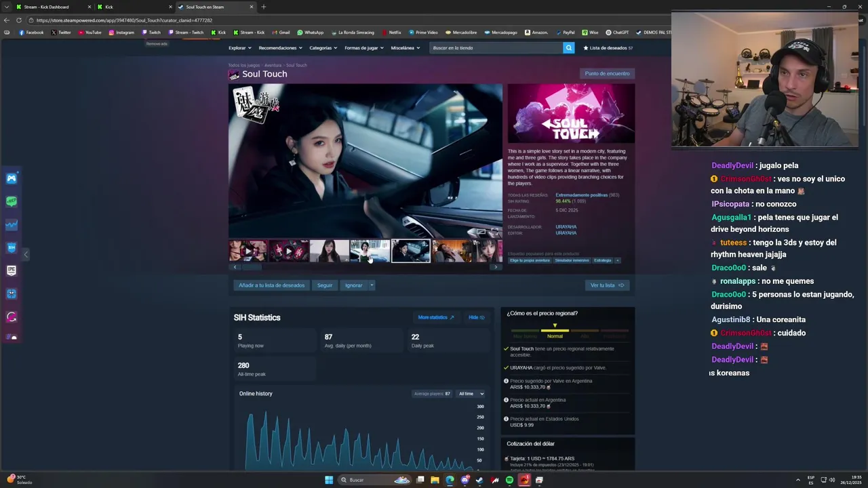Open the All time range dropdown
Screen dimensions: 868x488
[471, 394]
